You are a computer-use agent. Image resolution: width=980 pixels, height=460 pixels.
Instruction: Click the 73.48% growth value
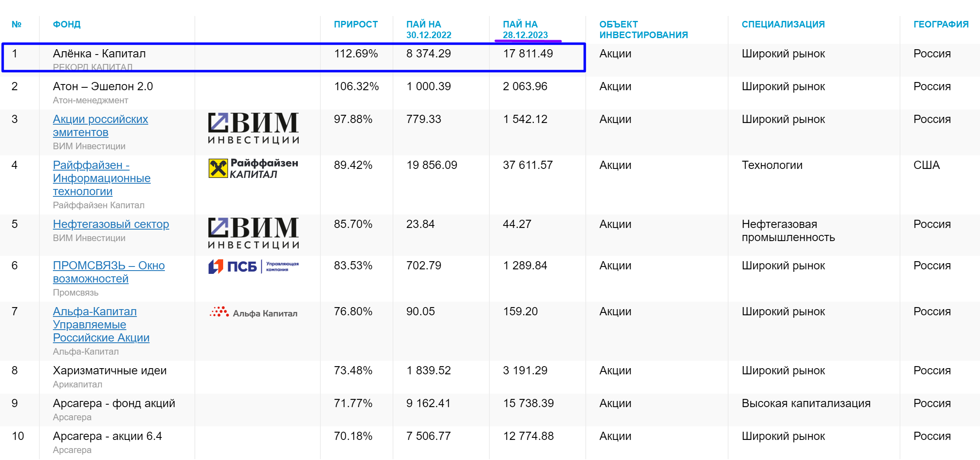coord(353,371)
